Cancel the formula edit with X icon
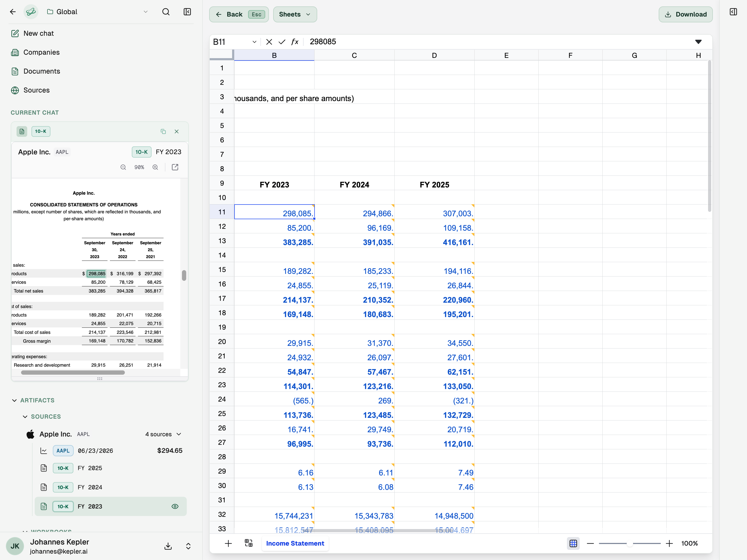Image resolution: width=747 pixels, height=560 pixels. pos(269,42)
